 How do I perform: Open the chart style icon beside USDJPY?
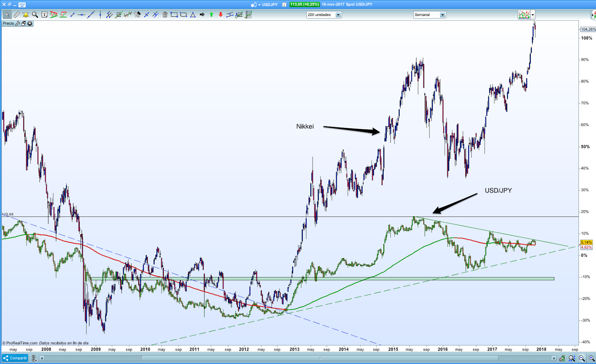(x=254, y=5)
